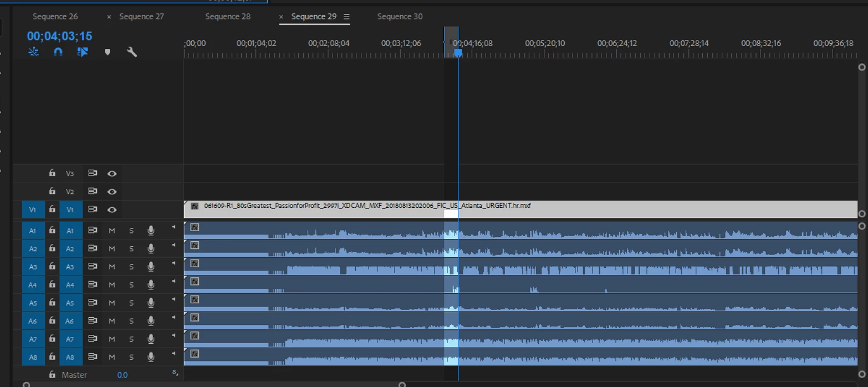
Task: Enable voice-over record on A3
Action: tap(151, 267)
